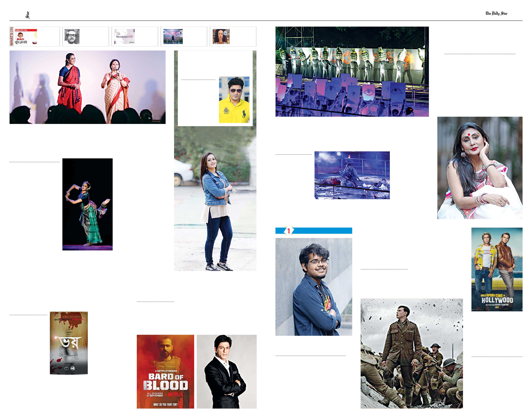Viewport: 532px width, 418px height.
Task: Open the black-and-white sketch portrait thumbnail
Action: pos(72,36)
